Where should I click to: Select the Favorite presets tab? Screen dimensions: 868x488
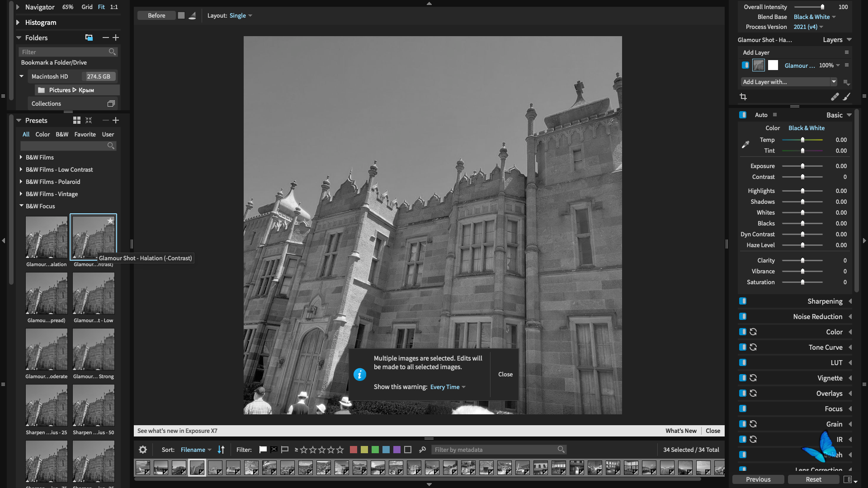(x=85, y=134)
